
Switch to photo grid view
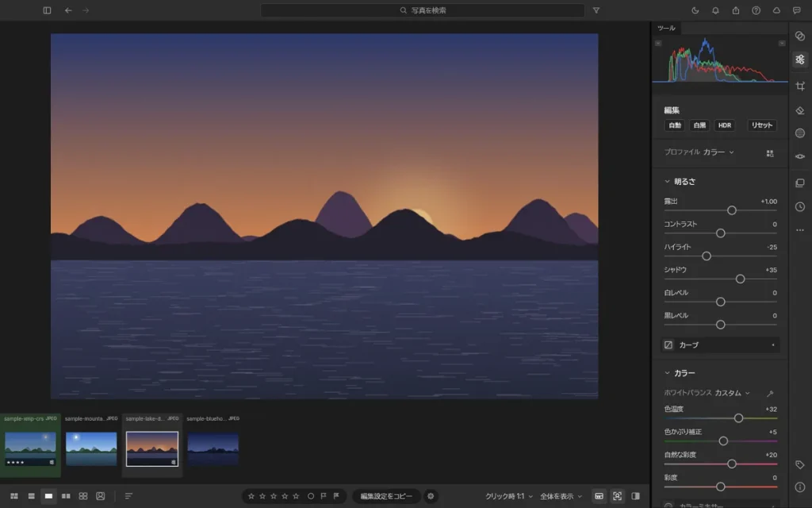tap(14, 496)
